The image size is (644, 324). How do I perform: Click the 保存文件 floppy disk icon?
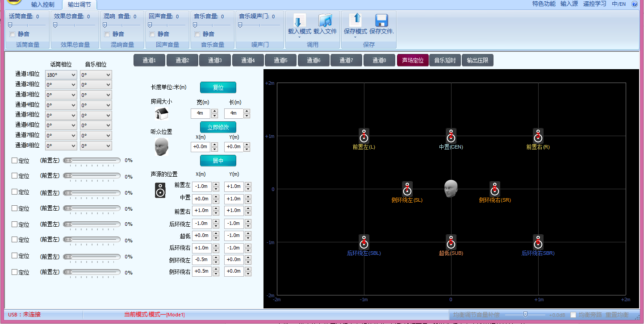tap(381, 21)
